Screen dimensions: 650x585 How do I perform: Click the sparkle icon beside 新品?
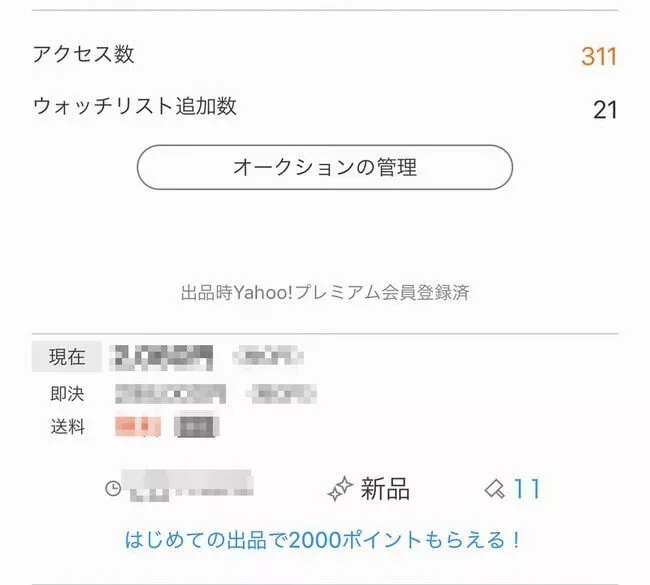[x=340, y=489]
